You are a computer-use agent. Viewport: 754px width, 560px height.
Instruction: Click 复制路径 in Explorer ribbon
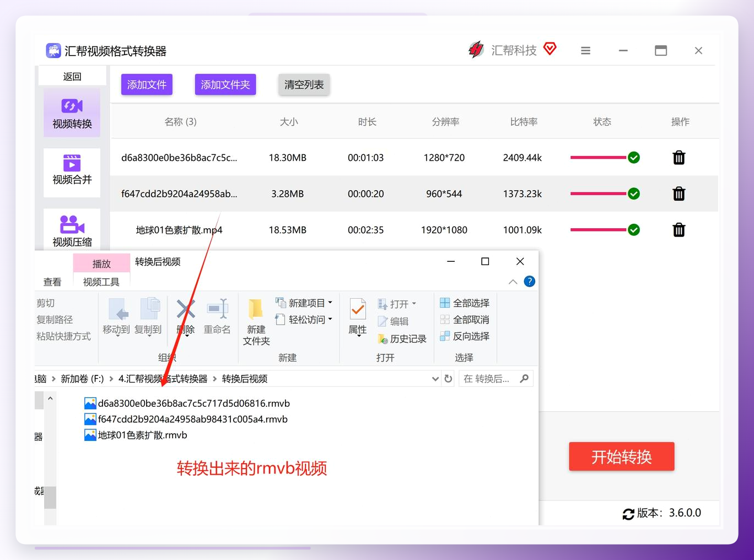pos(55,319)
